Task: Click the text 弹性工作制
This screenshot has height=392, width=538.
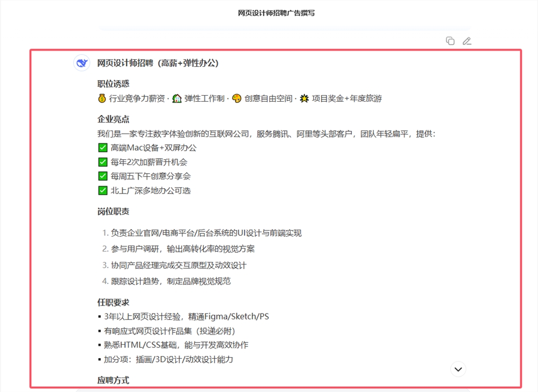Action: tap(204, 98)
